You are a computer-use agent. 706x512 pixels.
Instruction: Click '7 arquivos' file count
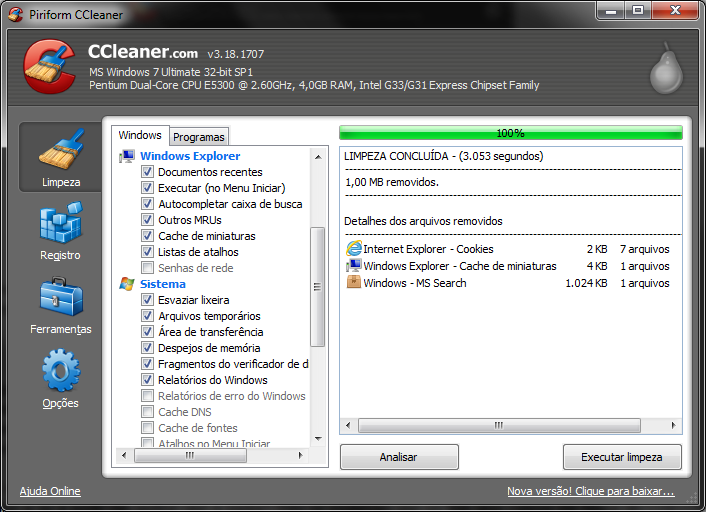644,249
